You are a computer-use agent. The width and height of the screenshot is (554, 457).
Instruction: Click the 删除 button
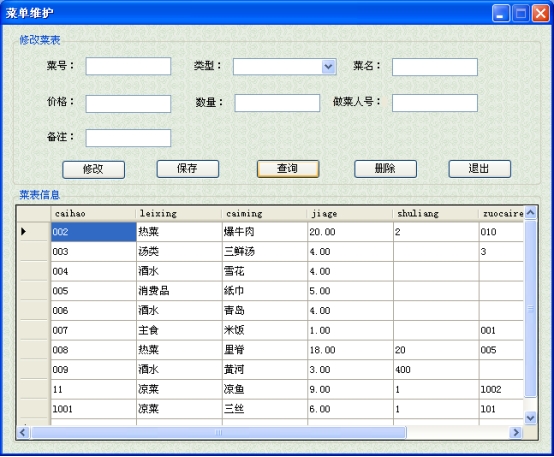(385, 169)
